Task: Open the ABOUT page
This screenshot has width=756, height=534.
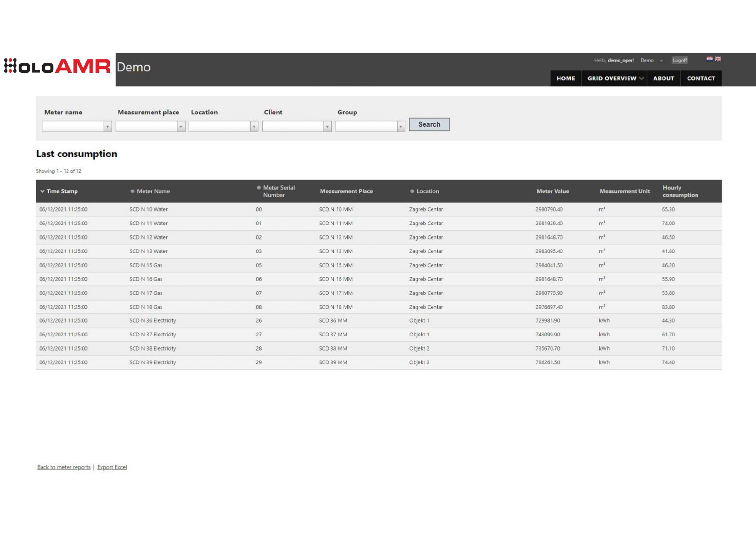Action: click(x=663, y=78)
